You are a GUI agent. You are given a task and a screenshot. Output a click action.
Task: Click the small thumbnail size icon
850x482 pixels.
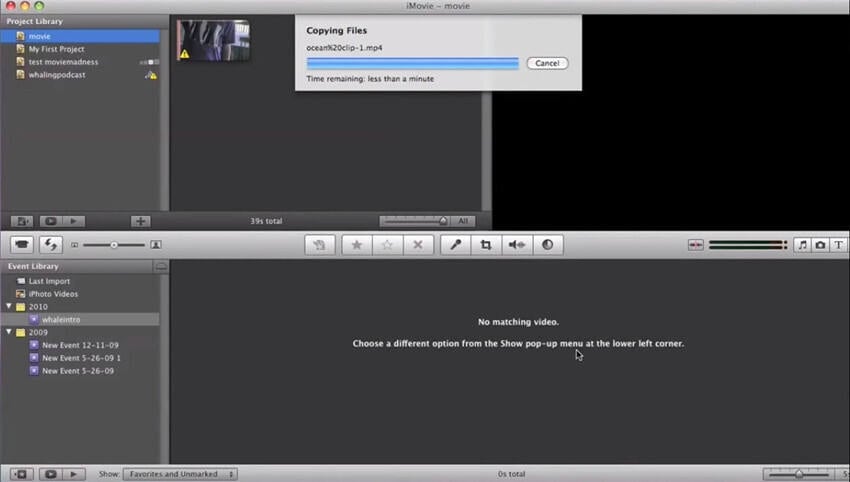75,245
